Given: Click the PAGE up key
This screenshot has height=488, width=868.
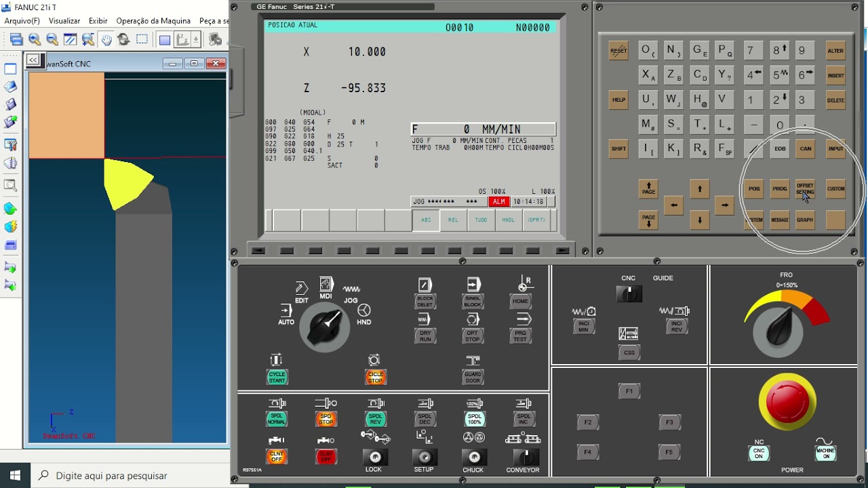Looking at the screenshot, I should click(649, 188).
